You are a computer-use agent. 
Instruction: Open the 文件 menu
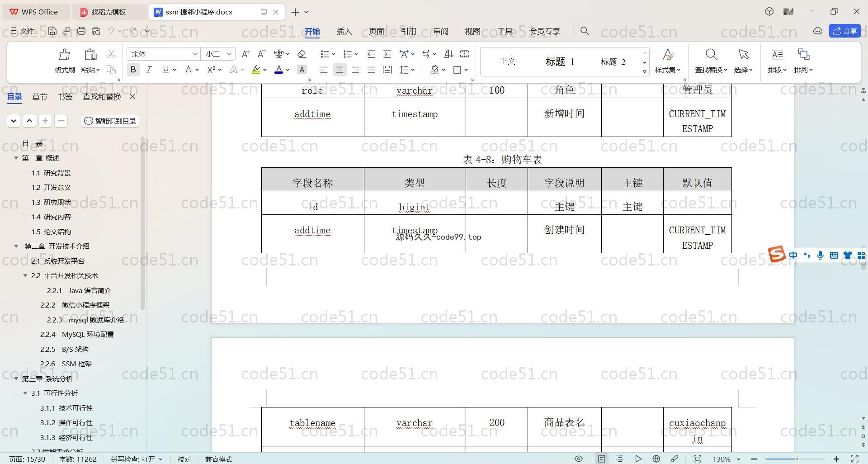[23, 31]
